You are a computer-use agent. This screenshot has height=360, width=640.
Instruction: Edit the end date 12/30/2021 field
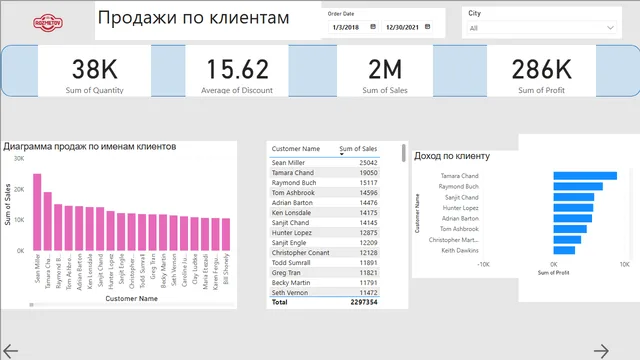pyautogui.click(x=402, y=27)
